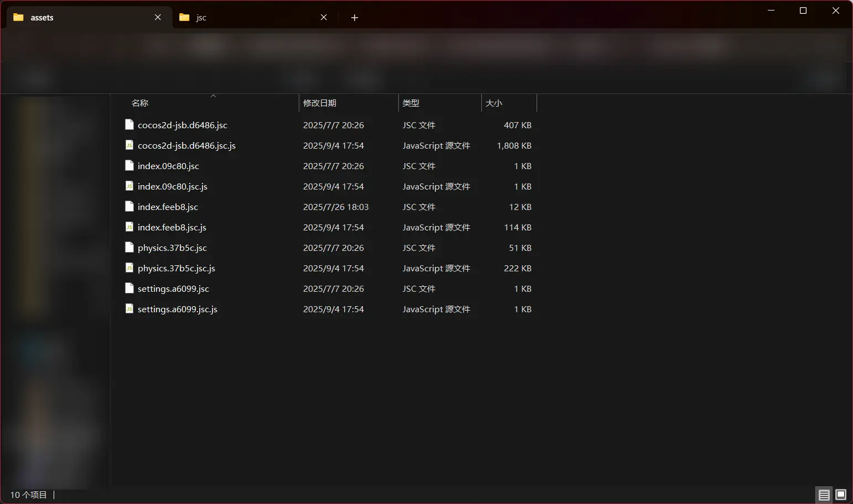Image resolution: width=853 pixels, height=504 pixels.
Task: Sort files by 类型 column header
Action: (411, 103)
